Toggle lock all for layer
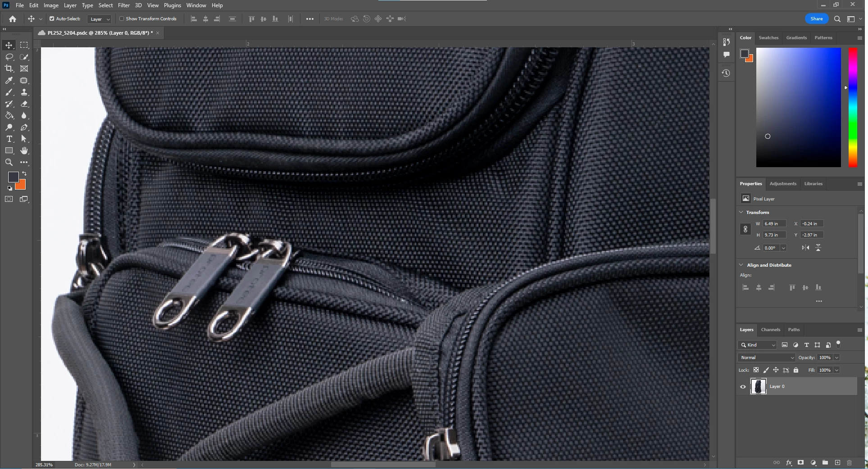Image resolution: width=868 pixels, height=469 pixels. pos(796,370)
